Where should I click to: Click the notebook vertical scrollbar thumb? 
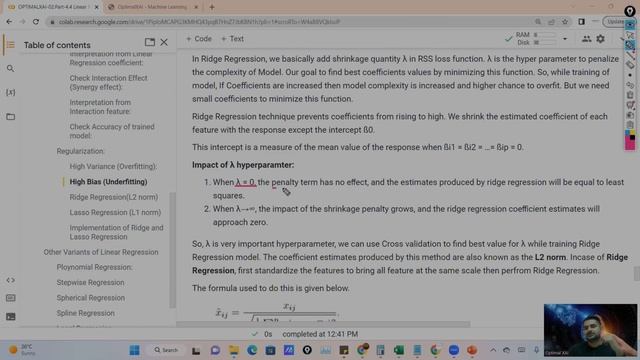click(x=636, y=273)
